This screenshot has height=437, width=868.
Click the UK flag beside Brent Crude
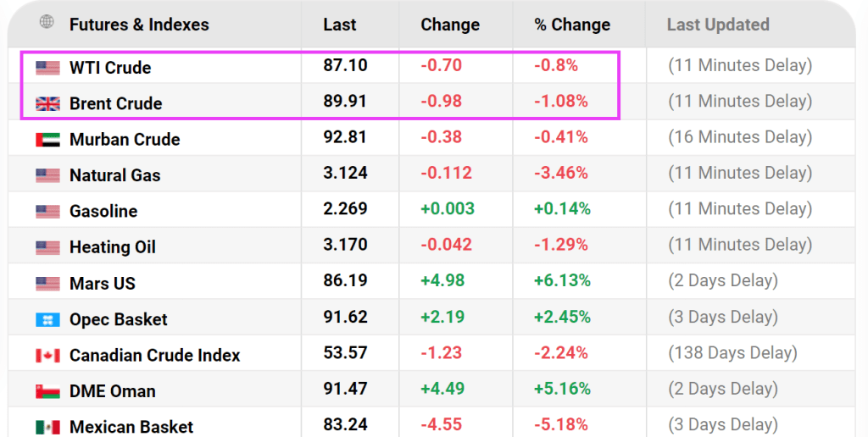[x=47, y=103]
